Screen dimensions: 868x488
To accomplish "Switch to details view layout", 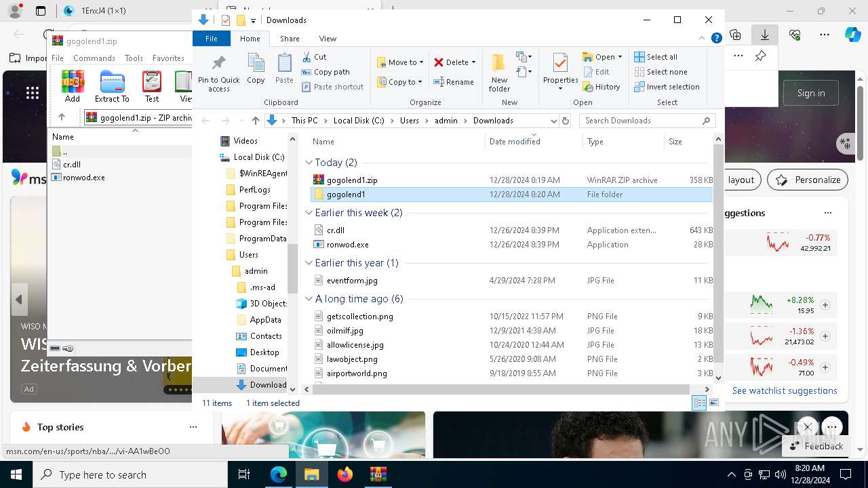I will point(699,403).
